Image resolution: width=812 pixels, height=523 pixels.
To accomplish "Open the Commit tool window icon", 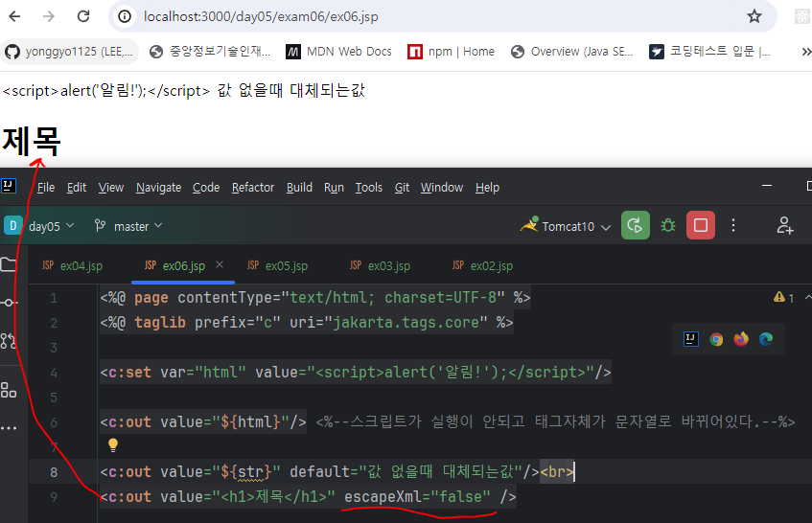I will tap(9, 303).
